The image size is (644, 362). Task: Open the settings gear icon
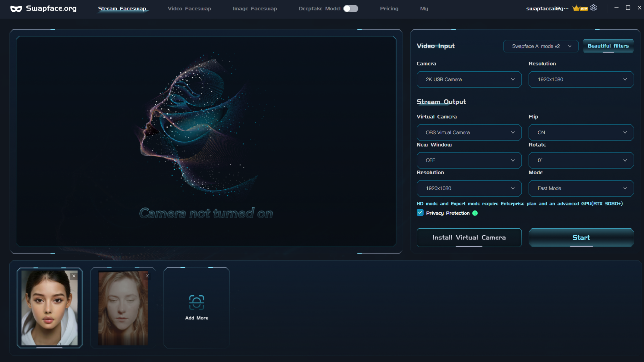594,8
